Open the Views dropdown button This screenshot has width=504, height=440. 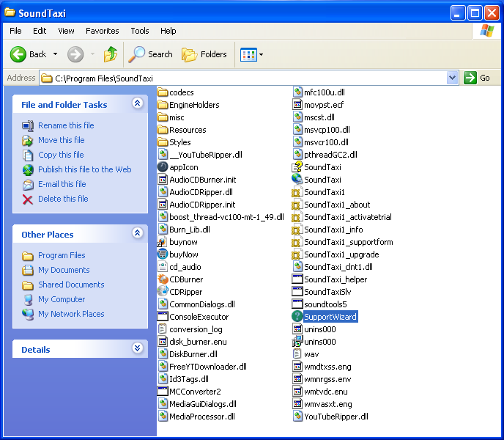coord(252,55)
